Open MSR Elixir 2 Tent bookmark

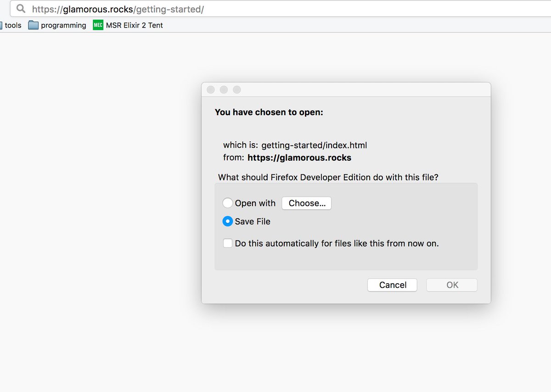pos(128,25)
